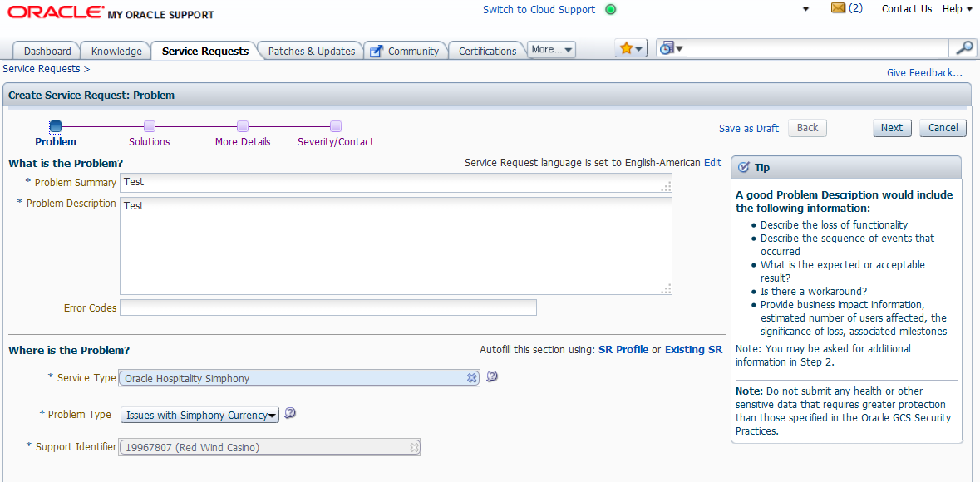Open the search scope selector icon
The image size is (980, 482).
[672, 48]
